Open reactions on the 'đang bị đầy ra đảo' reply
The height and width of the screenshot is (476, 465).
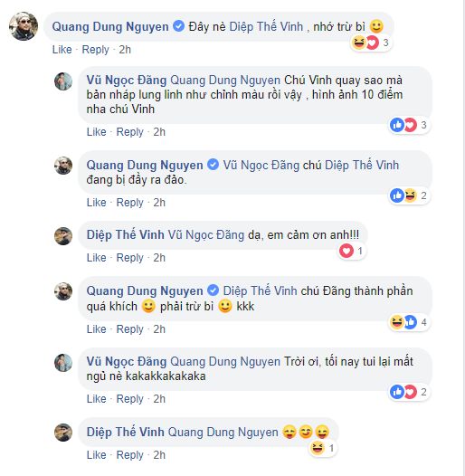point(409,195)
